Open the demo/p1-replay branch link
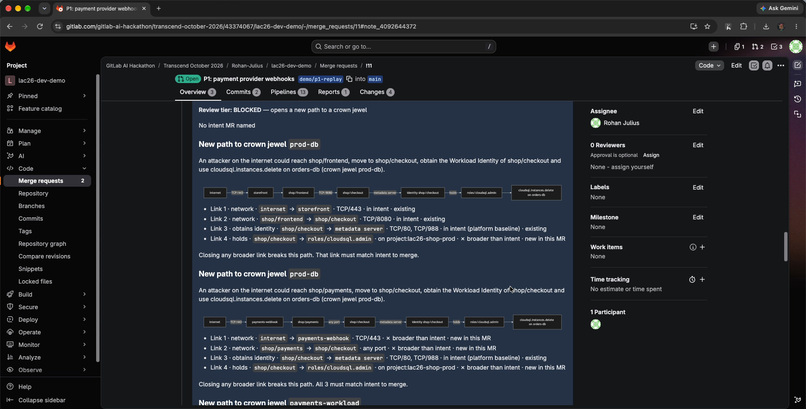Screen dimensions: 806x409 pyautogui.click(x=321, y=79)
